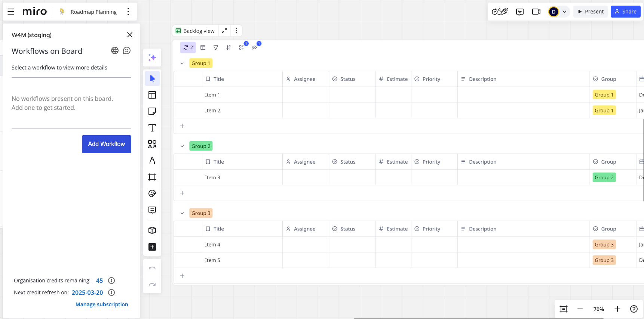Select the Text tool
Image resolution: width=644 pixels, height=319 pixels.
pos(152,128)
